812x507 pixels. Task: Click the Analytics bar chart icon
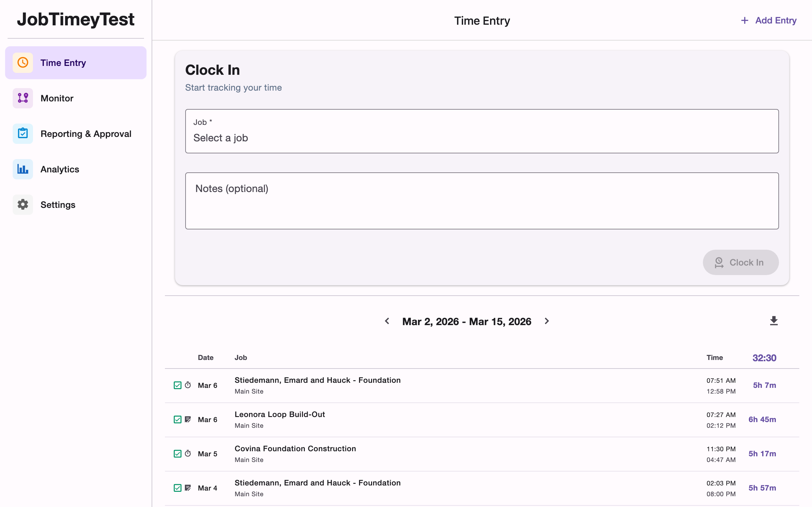click(x=23, y=169)
